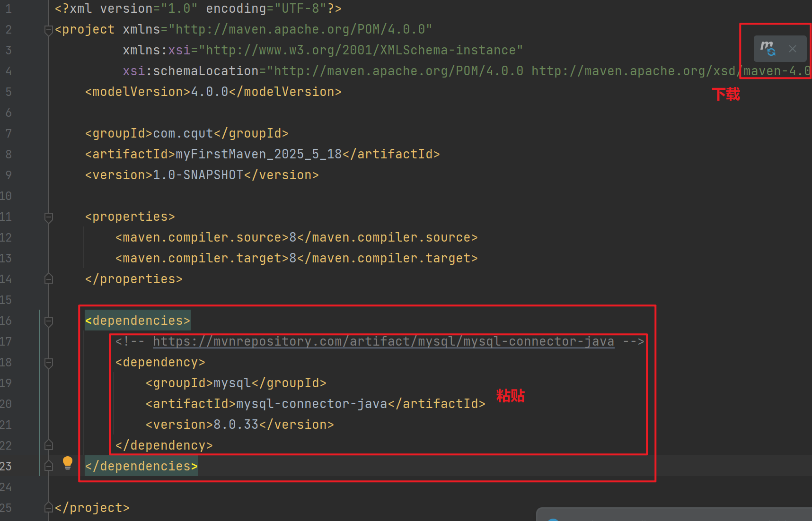
Task: Click line number 23 in the gutter
Action: pos(6,466)
